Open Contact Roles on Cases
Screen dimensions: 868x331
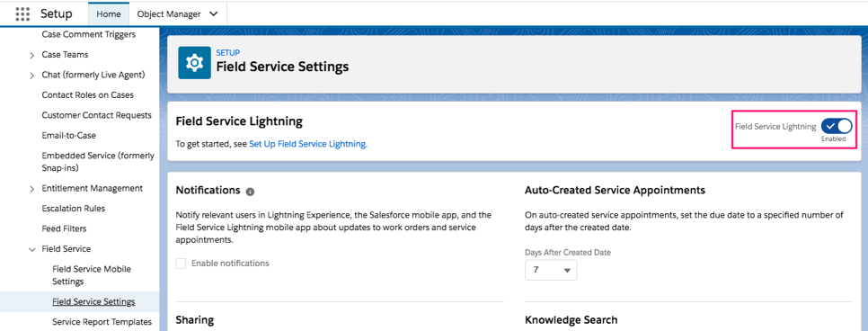(x=87, y=94)
